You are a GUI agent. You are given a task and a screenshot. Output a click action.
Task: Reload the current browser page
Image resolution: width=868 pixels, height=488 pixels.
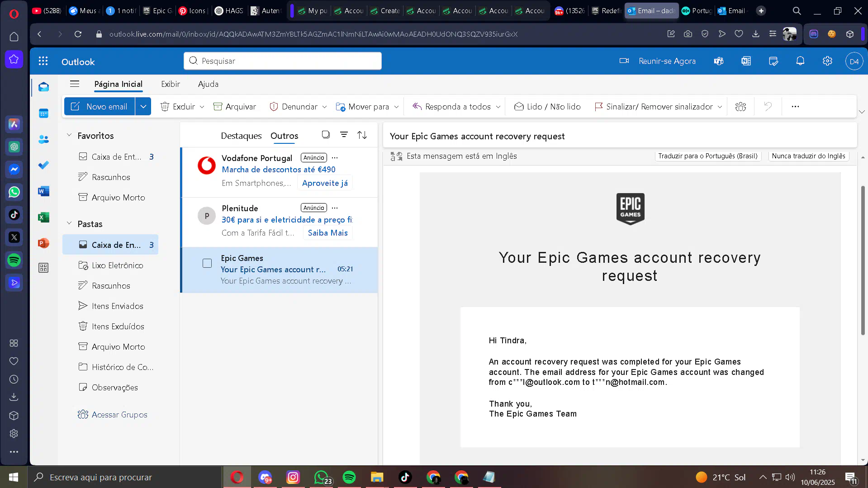tap(78, 34)
